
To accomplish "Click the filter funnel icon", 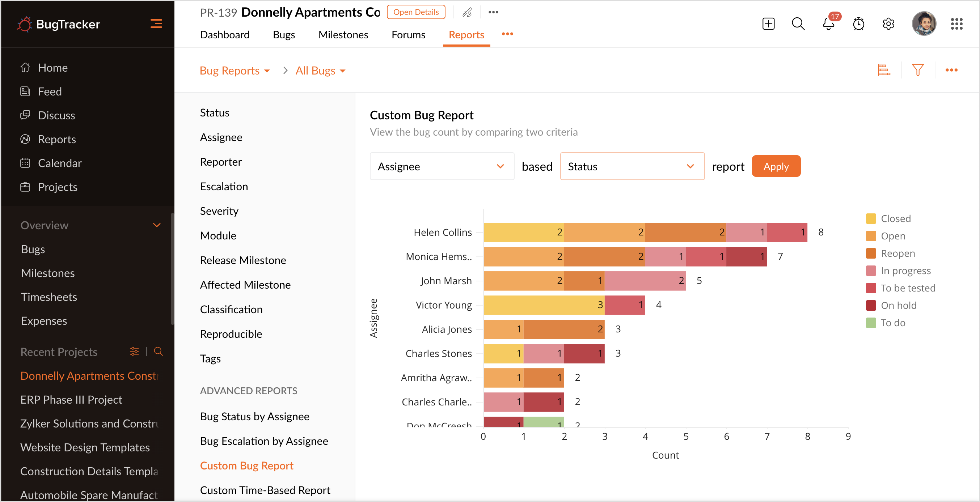I will (918, 70).
